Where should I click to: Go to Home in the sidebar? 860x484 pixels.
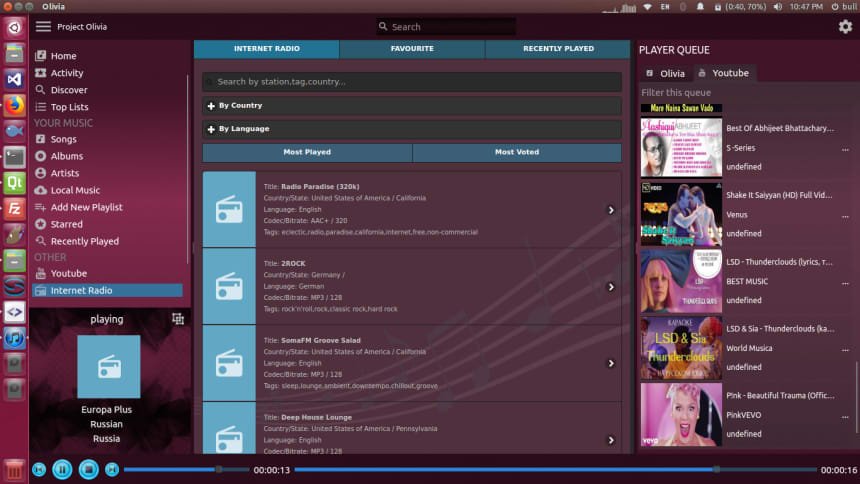click(x=63, y=56)
